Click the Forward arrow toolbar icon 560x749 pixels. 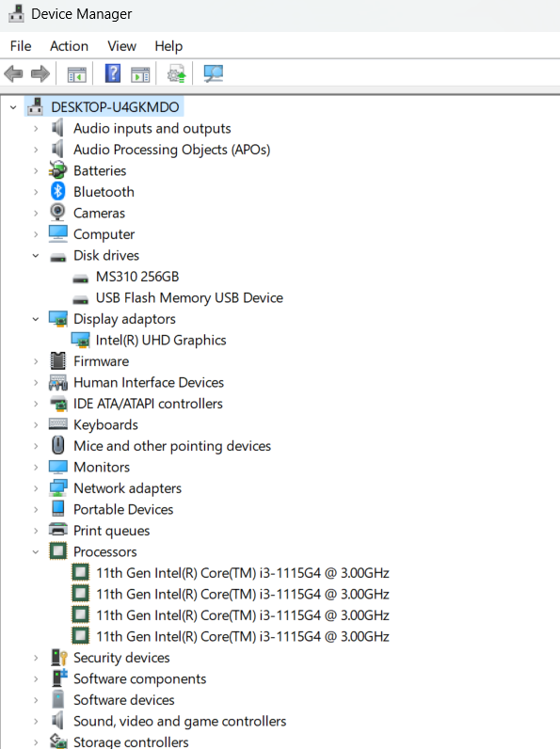[x=40, y=74]
